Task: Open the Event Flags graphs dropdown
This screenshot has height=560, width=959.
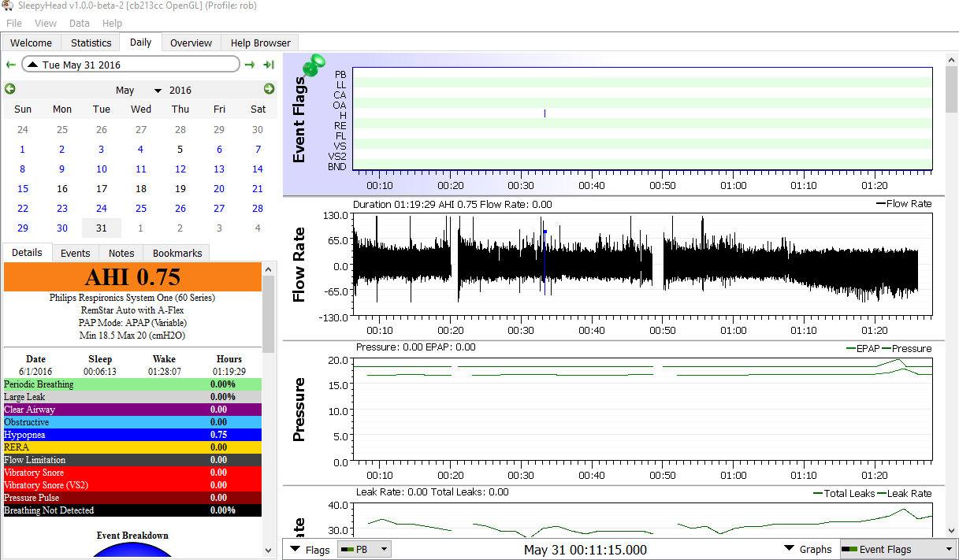Action: pos(897,549)
